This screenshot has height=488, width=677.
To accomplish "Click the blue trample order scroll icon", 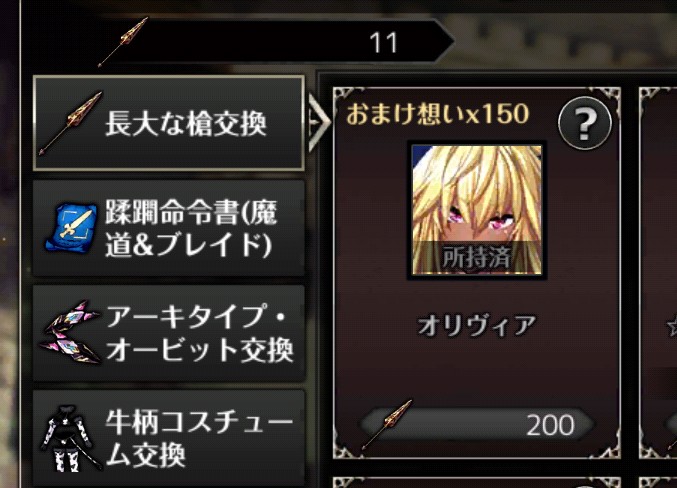I will [66, 227].
